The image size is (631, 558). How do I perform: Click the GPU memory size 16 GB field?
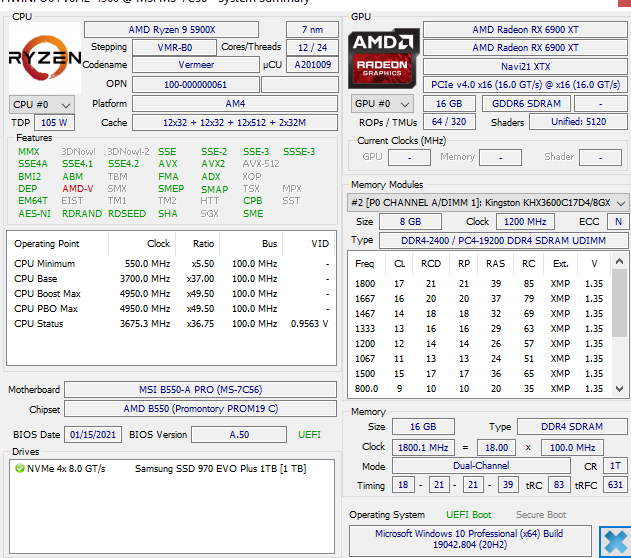[x=449, y=104]
